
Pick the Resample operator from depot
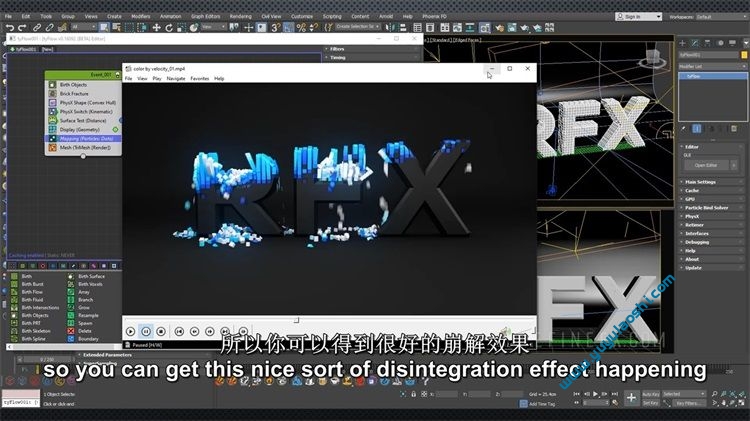[88, 316]
